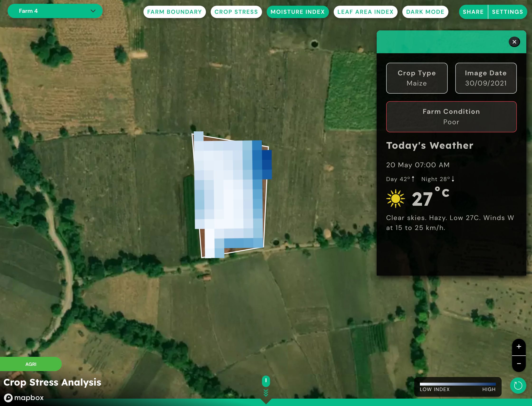Image resolution: width=532 pixels, height=406 pixels.
Task: Disable the Moisture Index layer
Action: coord(297,12)
